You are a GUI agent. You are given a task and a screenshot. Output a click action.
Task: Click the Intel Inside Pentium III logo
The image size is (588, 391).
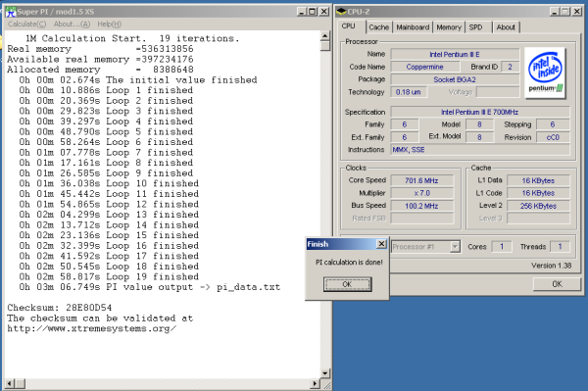(x=545, y=73)
